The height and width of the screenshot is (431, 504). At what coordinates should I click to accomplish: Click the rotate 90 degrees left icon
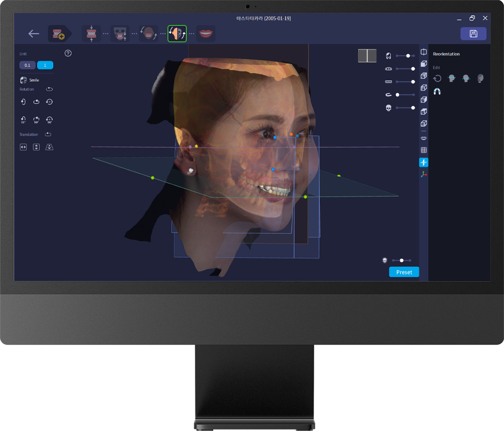(24, 119)
